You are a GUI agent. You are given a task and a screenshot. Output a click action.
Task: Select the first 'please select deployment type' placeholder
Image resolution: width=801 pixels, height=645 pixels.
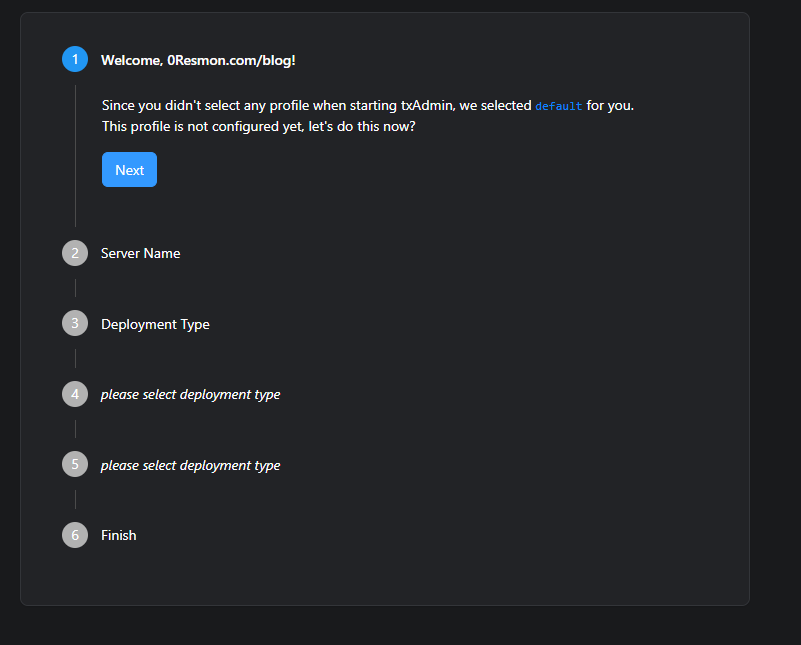[x=190, y=394]
